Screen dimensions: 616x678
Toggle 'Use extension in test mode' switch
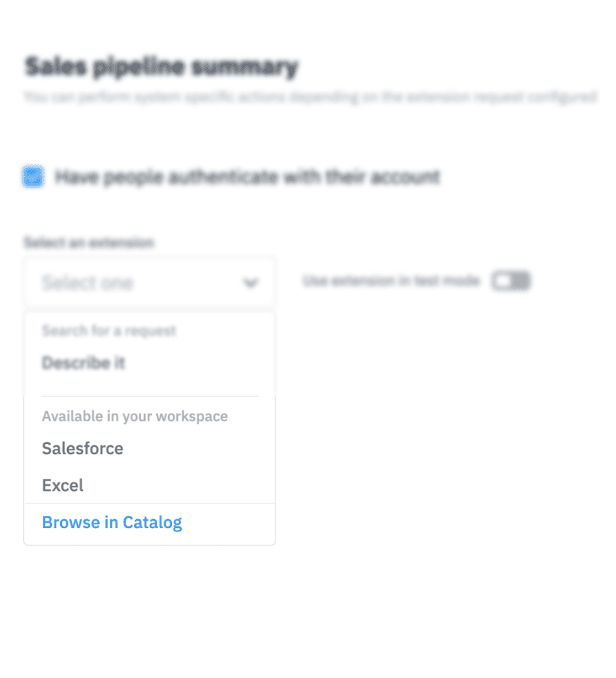[x=511, y=281]
